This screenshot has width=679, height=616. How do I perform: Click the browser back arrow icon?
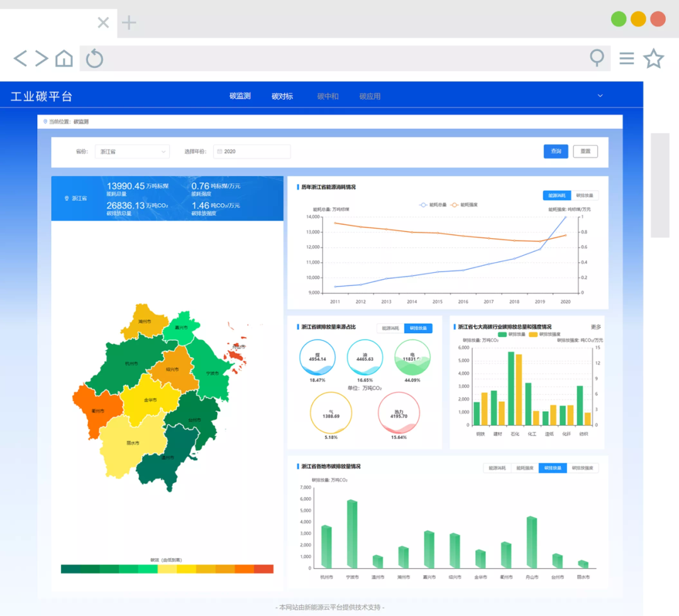[x=20, y=59]
